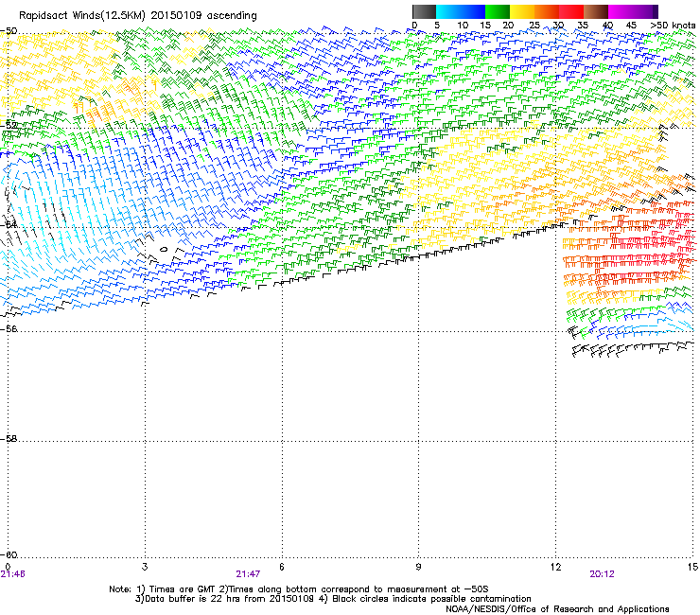Image resolution: width=700 pixels, height=615 pixels.
Task: Click the "Black circles indicate possible contamination" note
Action: 431,599
